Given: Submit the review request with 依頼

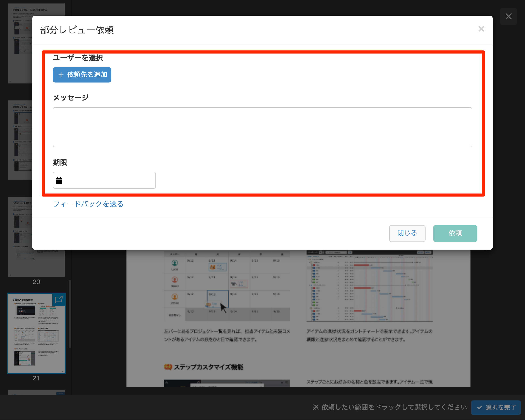Looking at the screenshot, I should tap(455, 233).
